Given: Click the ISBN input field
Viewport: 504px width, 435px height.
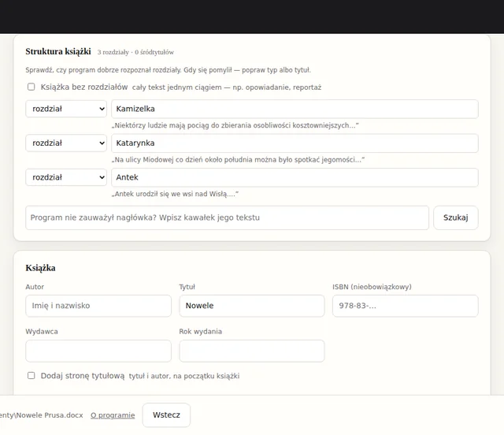Looking at the screenshot, I should pyautogui.click(x=406, y=306).
